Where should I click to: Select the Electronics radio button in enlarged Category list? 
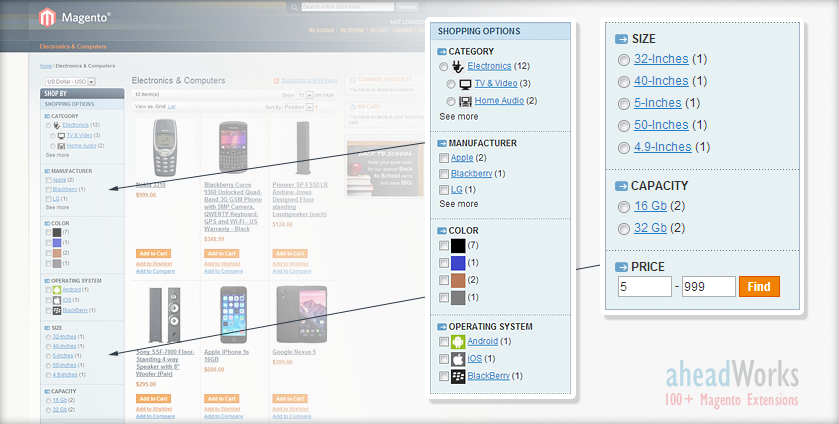443,67
